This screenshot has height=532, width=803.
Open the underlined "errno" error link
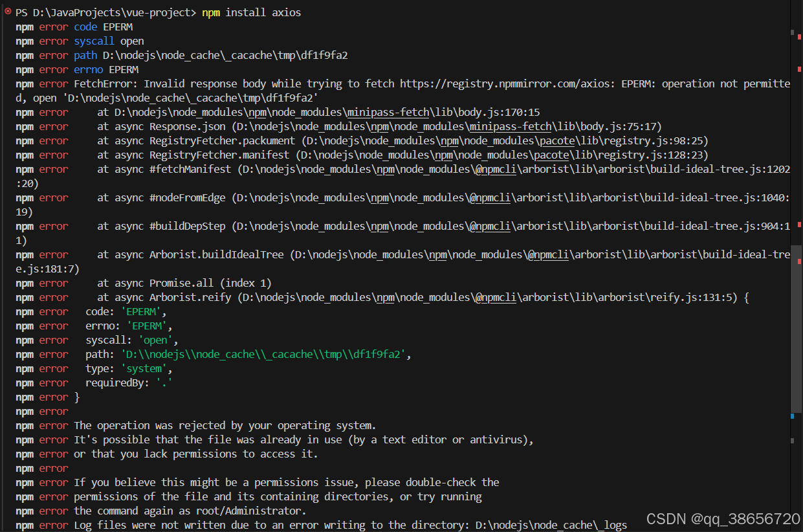(x=88, y=69)
